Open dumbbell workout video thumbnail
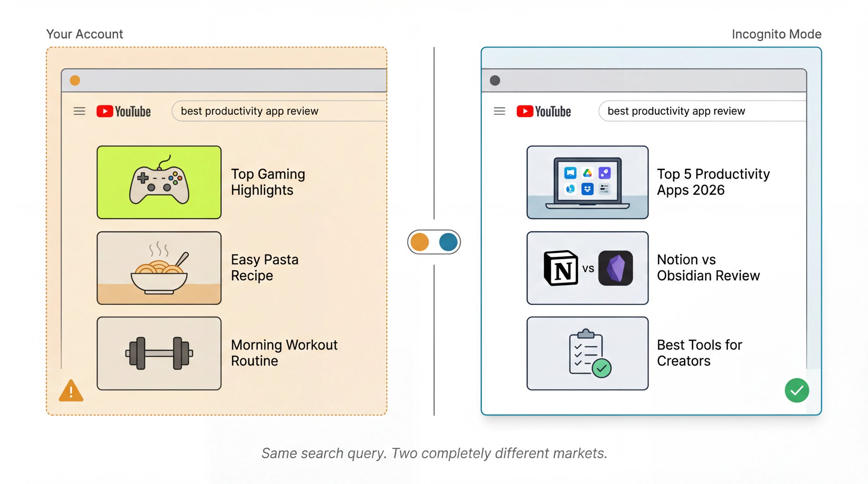The image size is (868, 484). (x=159, y=353)
